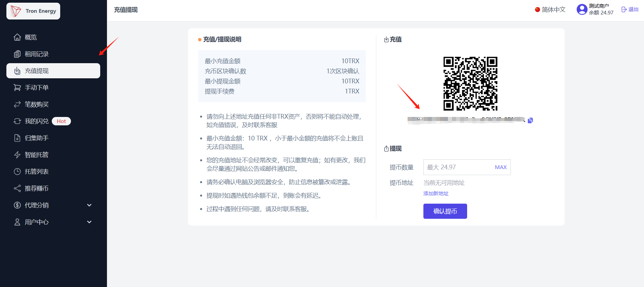Click the 余额 24.97 balance text
The width and height of the screenshot is (644, 287).
601,13
